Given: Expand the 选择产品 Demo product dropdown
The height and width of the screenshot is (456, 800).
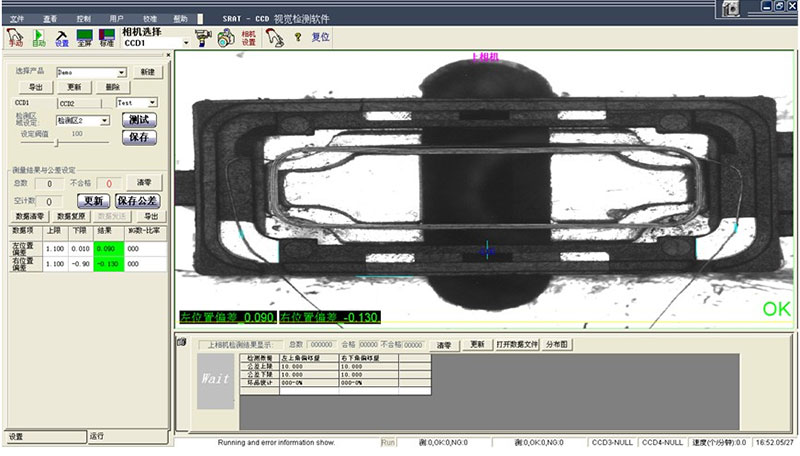Looking at the screenshot, I should click(x=122, y=73).
